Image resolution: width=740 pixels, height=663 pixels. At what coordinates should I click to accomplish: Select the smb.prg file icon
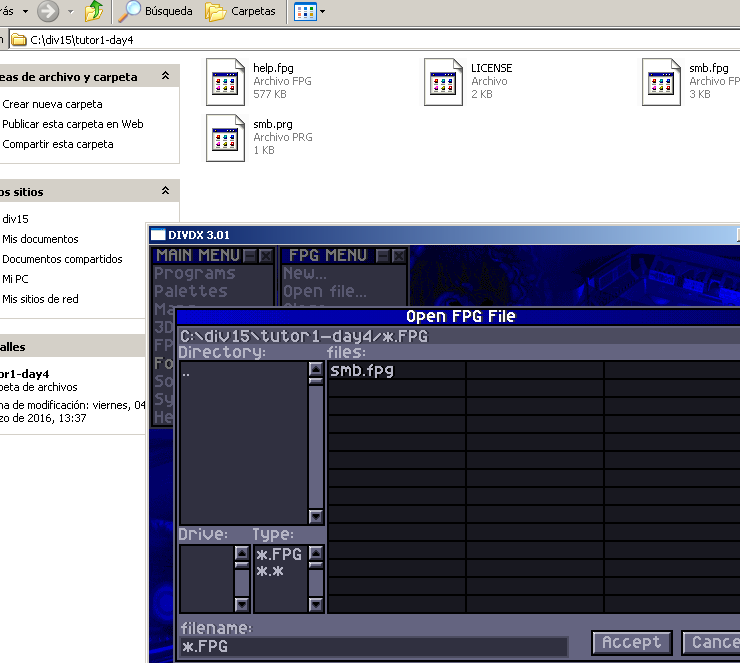click(225, 138)
